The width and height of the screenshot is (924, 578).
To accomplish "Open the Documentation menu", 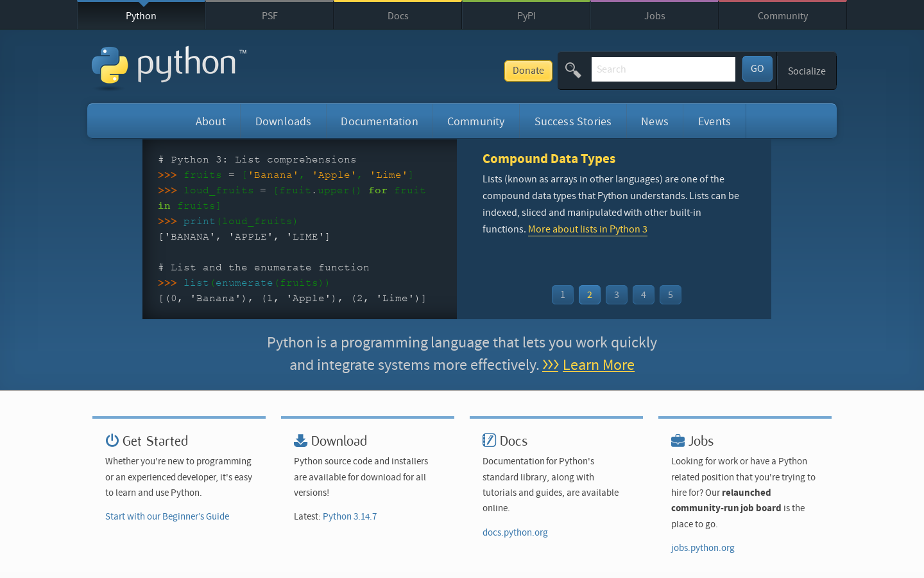I will click(379, 121).
